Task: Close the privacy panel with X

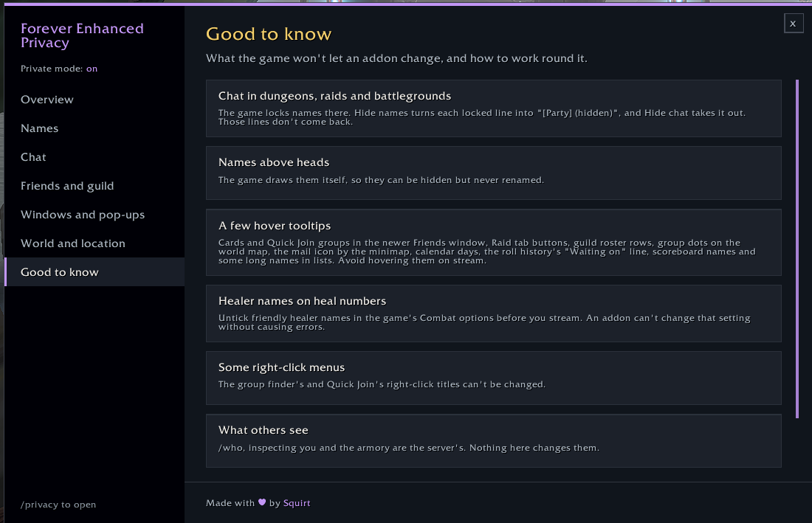Action: pyautogui.click(x=794, y=24)
